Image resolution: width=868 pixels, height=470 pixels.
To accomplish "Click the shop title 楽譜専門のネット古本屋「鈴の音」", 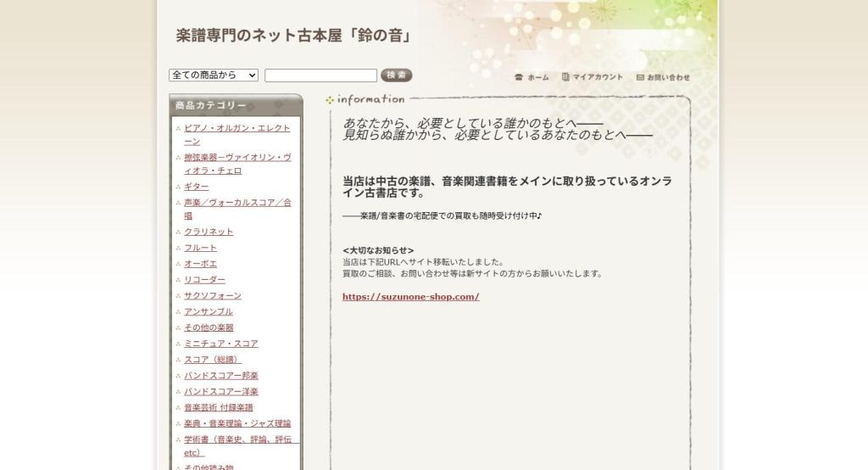I will 294,36.
